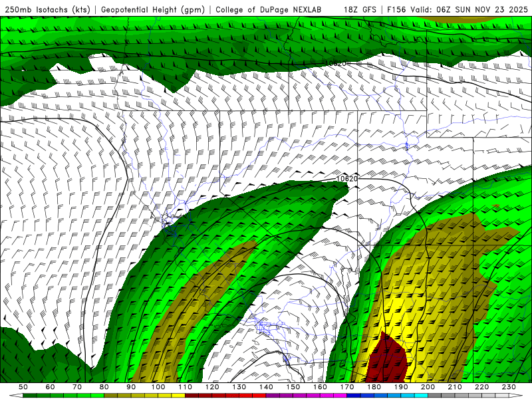Pick the bright yellow swatch left of 110
532x399 pixels.
(178, 396)
